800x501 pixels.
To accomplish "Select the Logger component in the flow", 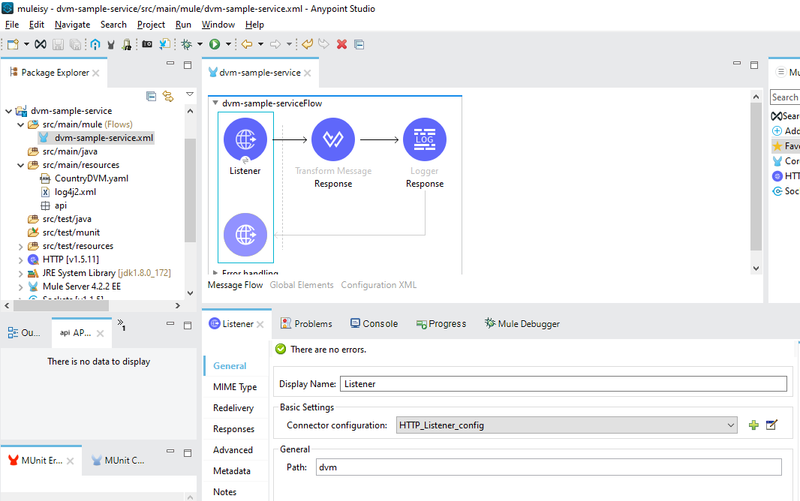I will coord(424,139).
